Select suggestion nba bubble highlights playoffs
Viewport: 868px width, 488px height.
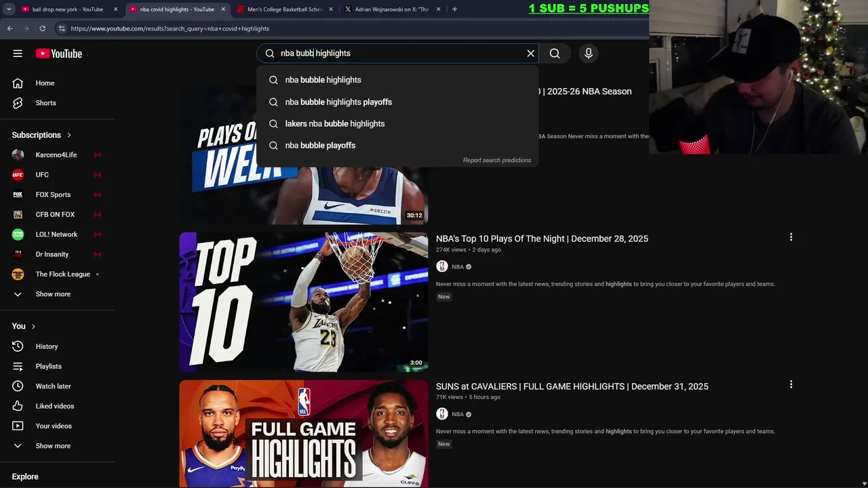pyautogui.click(x=397, y=102)
